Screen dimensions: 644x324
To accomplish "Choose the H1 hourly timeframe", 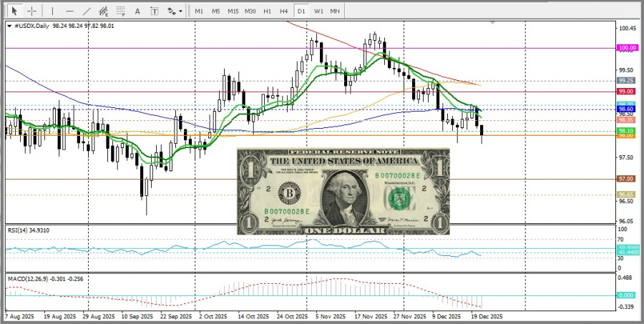I will (x=267, y=11).
